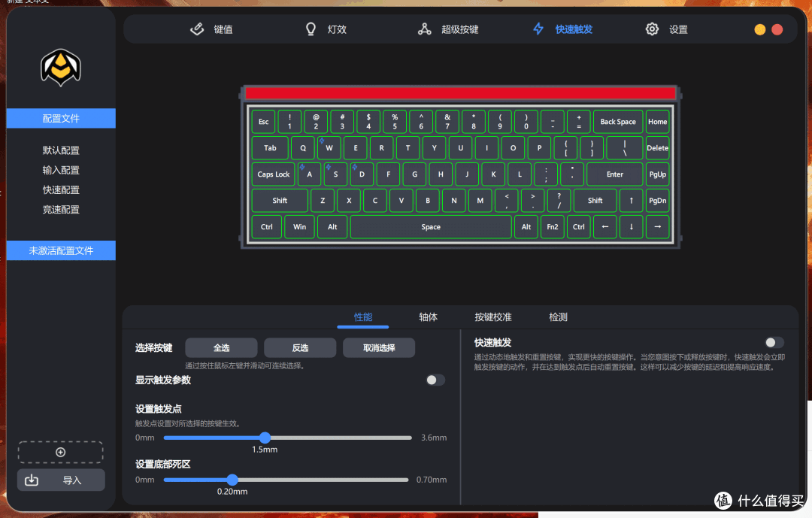This screenshot has width=812, height=518.
Task: Select the left arrow key
Action: 604,227
